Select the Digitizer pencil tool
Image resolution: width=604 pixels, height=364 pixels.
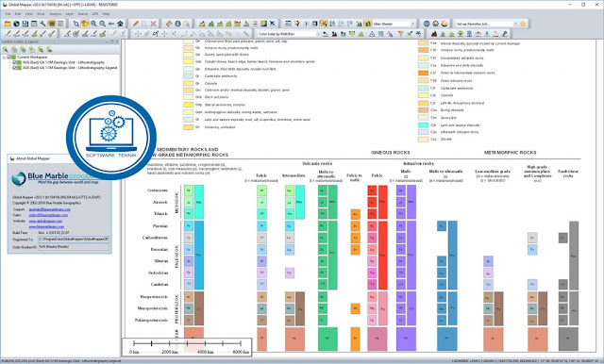[136, 24]
